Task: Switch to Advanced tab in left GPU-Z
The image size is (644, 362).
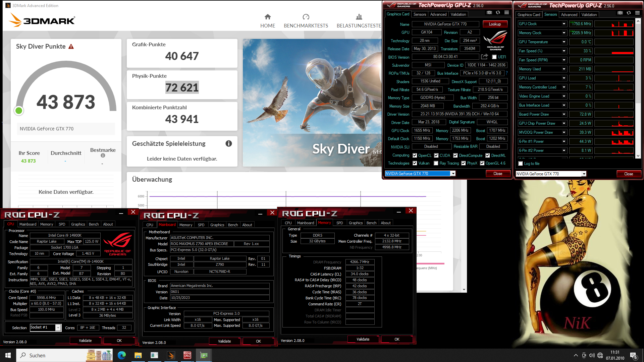Action: pyautogui.click(x=438, y=14)
